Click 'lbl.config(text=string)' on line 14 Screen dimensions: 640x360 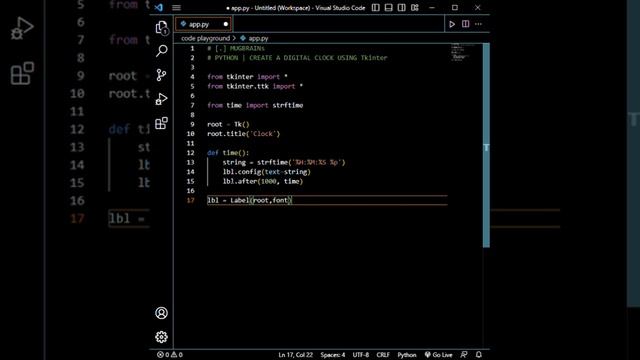[267, 172]
